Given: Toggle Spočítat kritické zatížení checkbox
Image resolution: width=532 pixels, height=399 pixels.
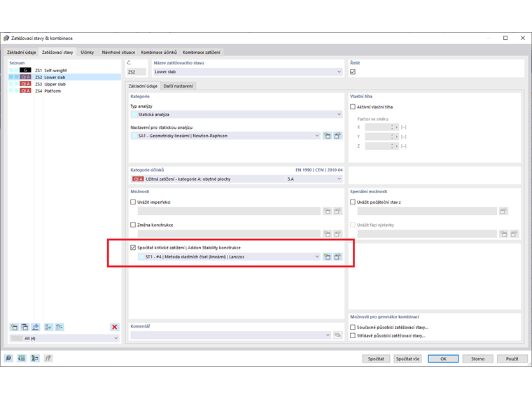Looking at the screenshot, I should click(x=133, y=248).
